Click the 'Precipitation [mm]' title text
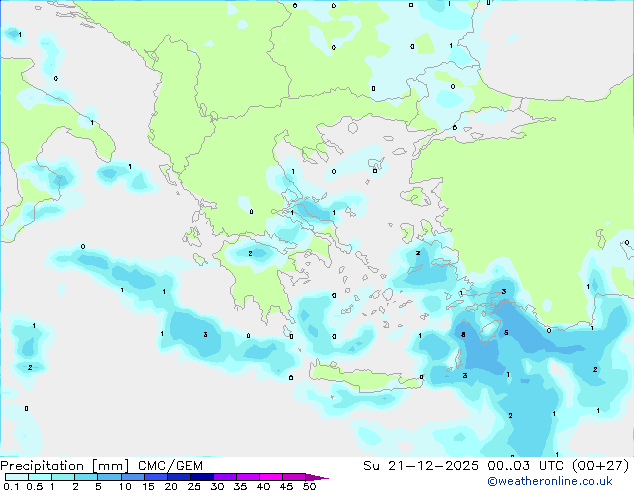Screen dimensions: 634x490 pos(64,466)
